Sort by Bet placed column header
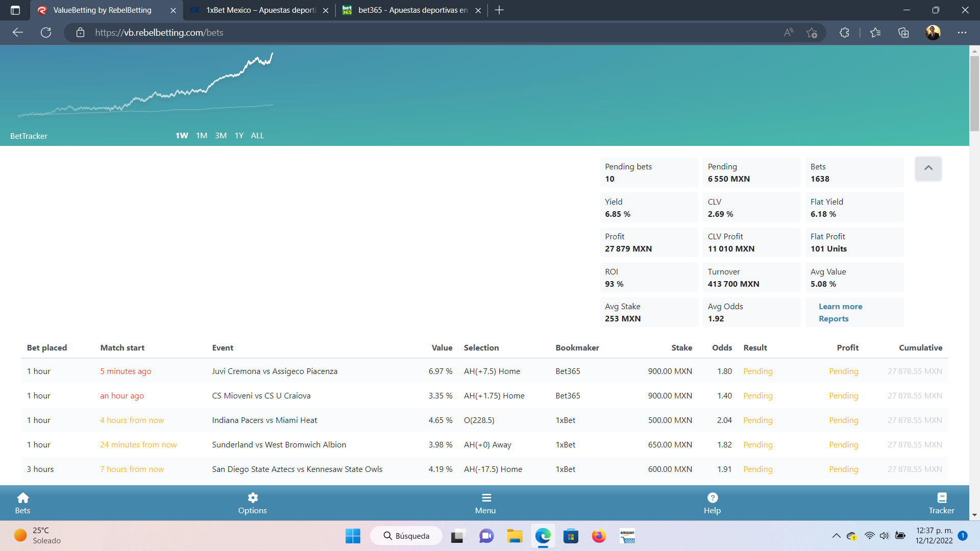The width and height of the screenshot is (980, 551). pyautogui.click(x=47, y=348)
